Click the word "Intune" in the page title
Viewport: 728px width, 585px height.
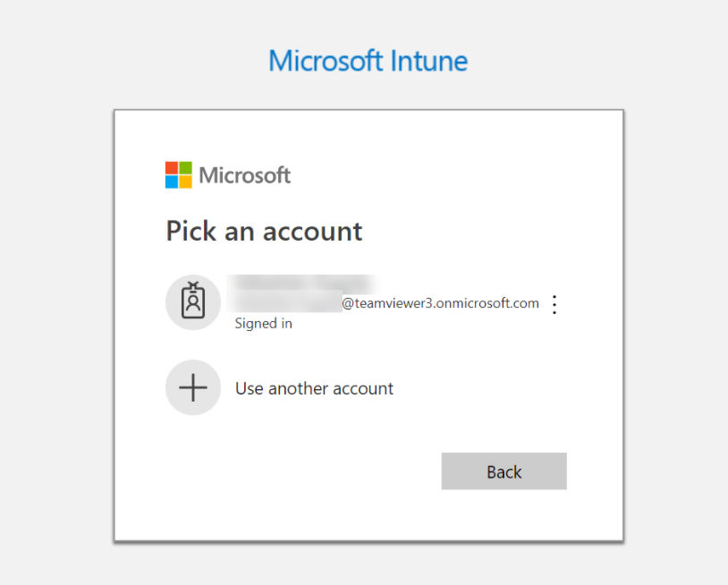tap(428, 62)
